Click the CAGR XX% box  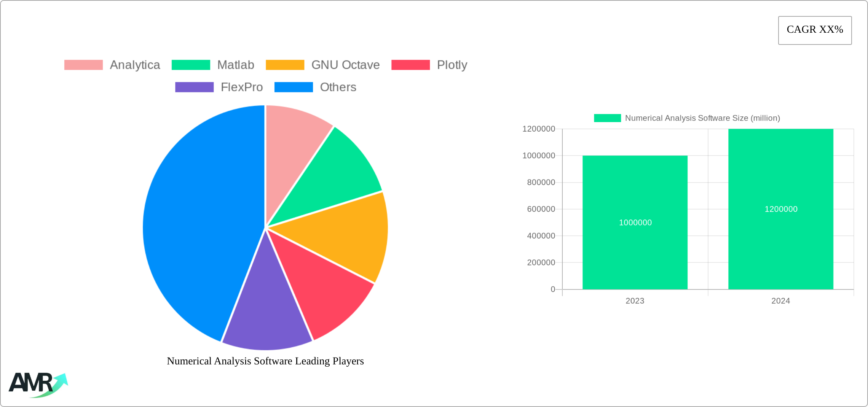tap(815, 30)
